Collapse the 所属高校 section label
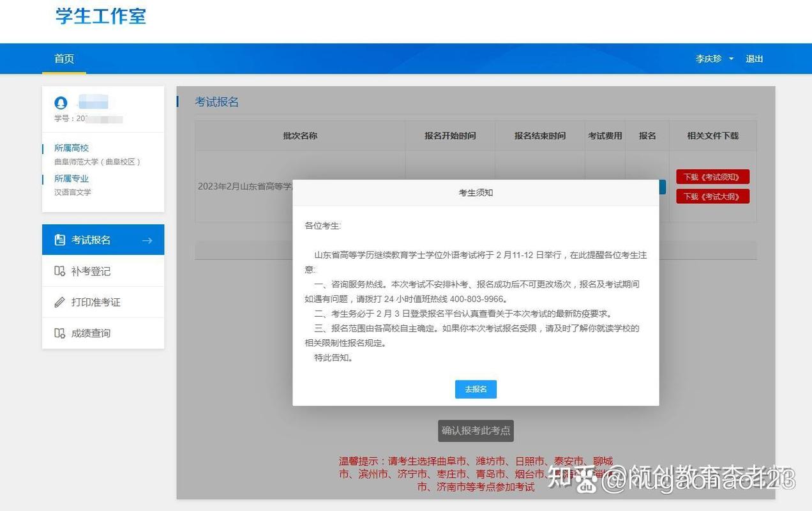 71,148
